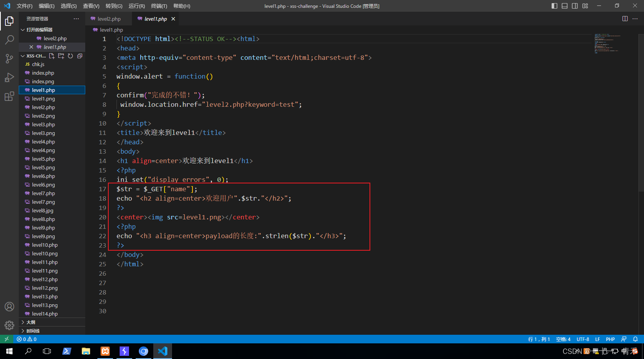Click the remote window indicator in status bar
The width and height of the screenshot is (644, 359).
[7, 339]
